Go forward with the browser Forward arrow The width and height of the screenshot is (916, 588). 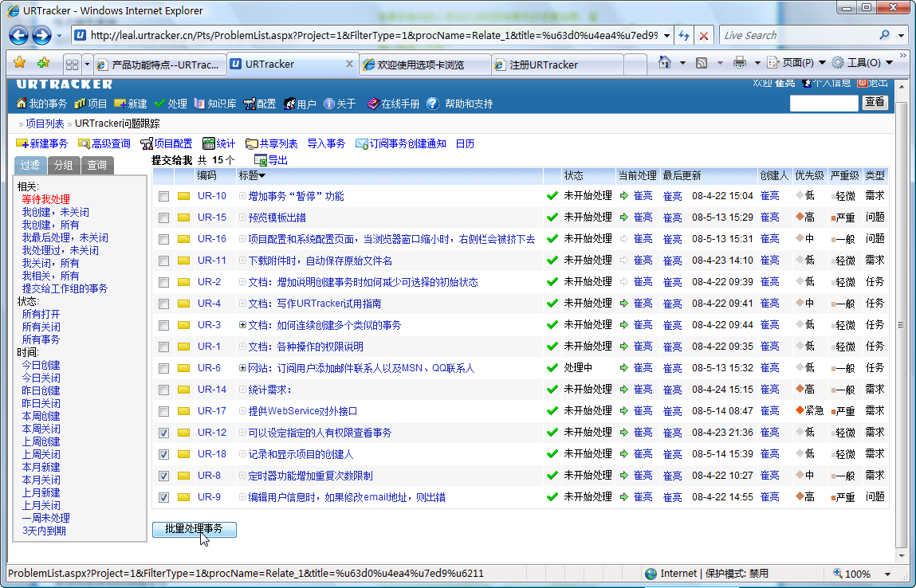click(x=41, y=36)
